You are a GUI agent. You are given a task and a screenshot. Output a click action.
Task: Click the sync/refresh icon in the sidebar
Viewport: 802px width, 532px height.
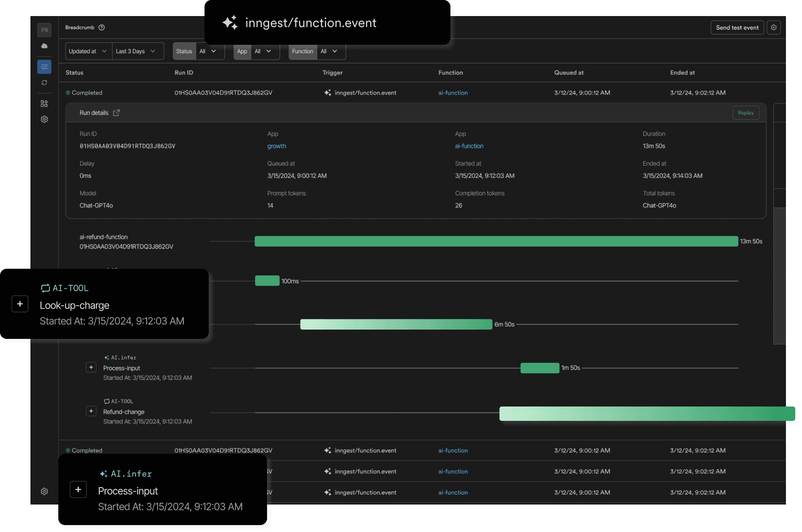click(x=44, y=82)
